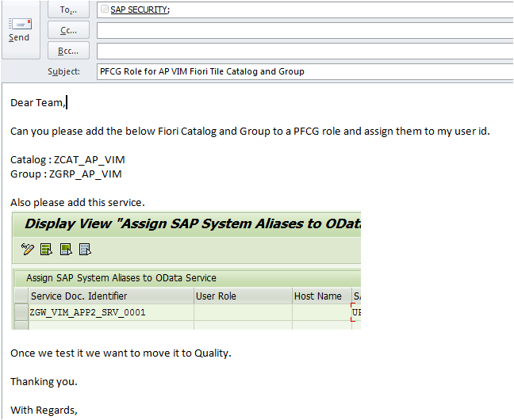The height and width of the screenshot is (420, 514).
Task: Select the row selector beside ZGW_VIM_APP2_SRV_0001
Action: coord(21,312)
